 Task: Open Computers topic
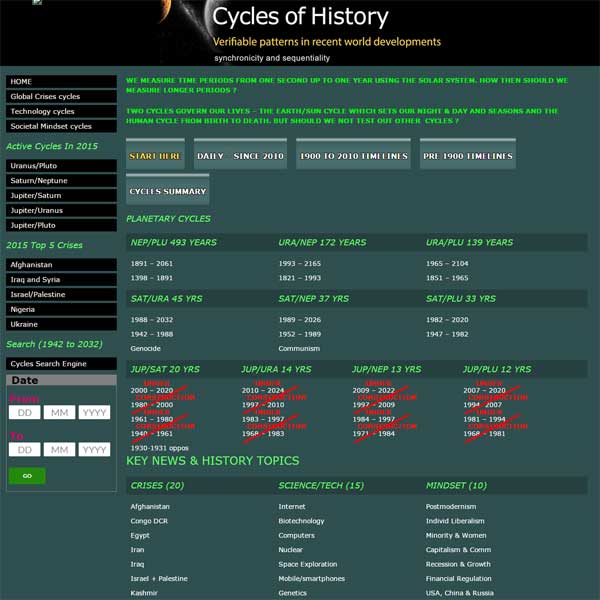296,536
